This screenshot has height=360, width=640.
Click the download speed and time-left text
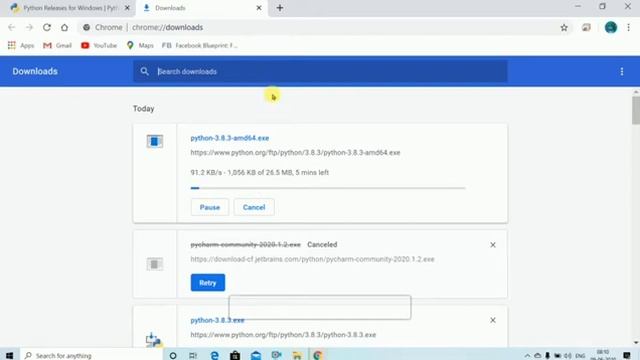[260, 173]
